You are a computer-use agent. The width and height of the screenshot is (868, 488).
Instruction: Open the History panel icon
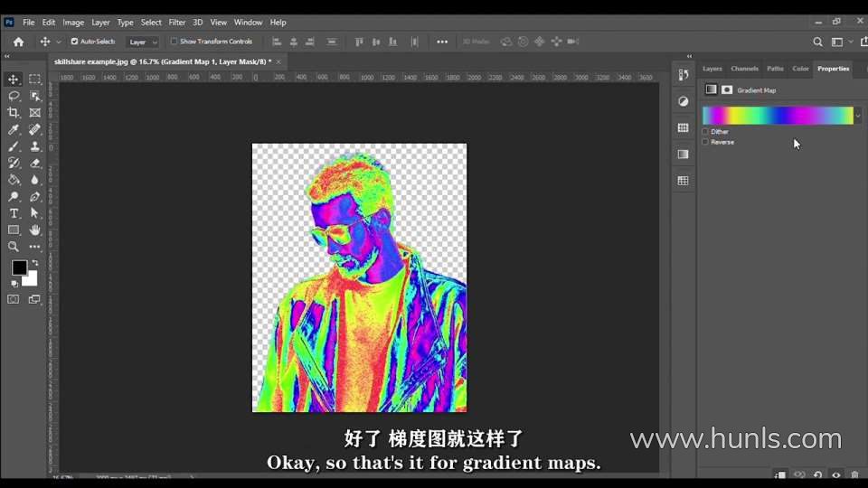[684, 75]
